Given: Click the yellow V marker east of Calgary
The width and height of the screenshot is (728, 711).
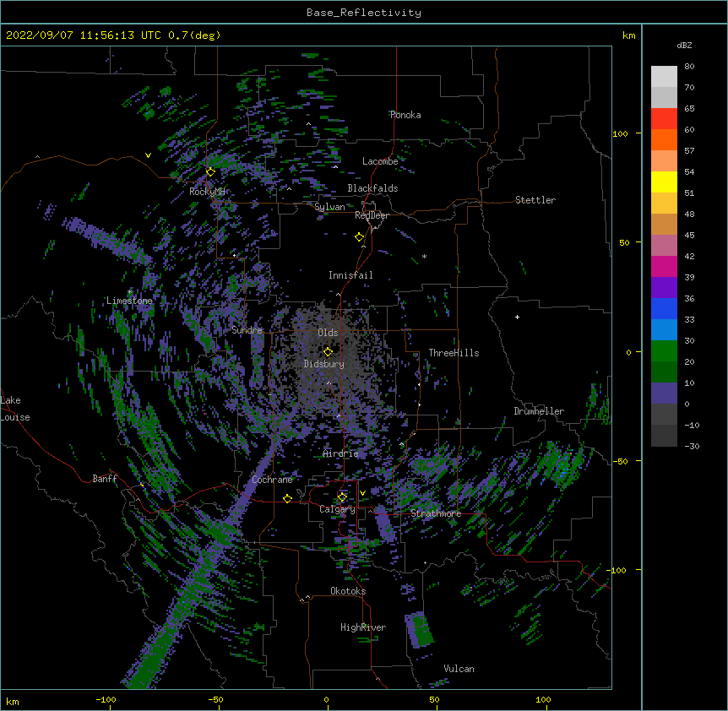Looking at the screenshot, I should tap(362, 493).
